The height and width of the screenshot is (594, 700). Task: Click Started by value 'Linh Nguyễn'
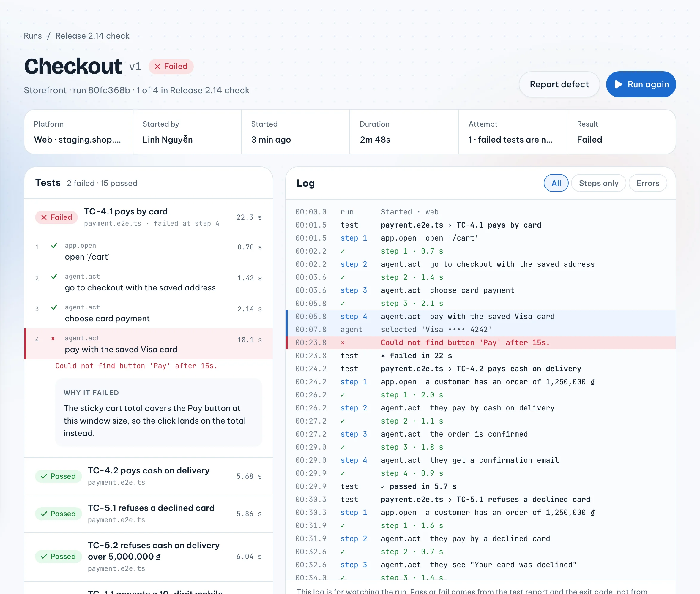pos(167,140)
